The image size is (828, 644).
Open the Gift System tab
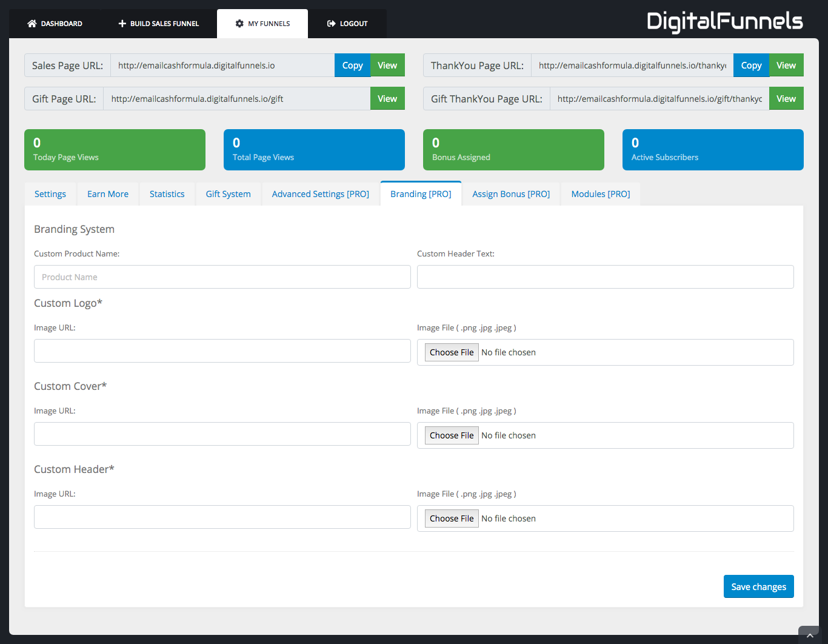pos(229,194)
